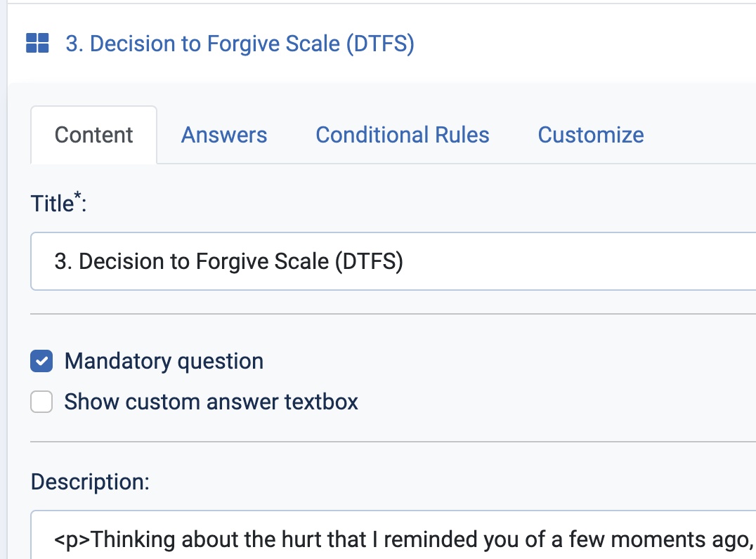Viewport: 756px width, 559px height.
Task: Open the Answers tab
Action: (x=224, y=135)
